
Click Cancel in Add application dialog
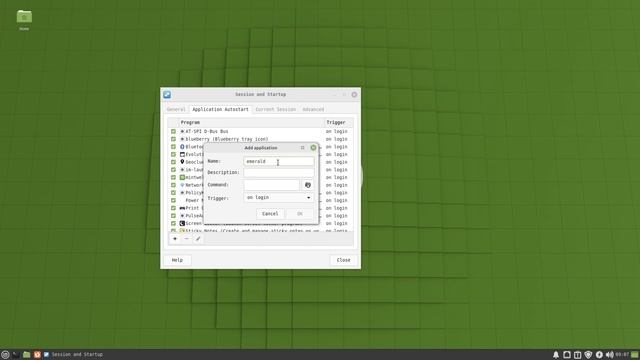pos(270,214)
